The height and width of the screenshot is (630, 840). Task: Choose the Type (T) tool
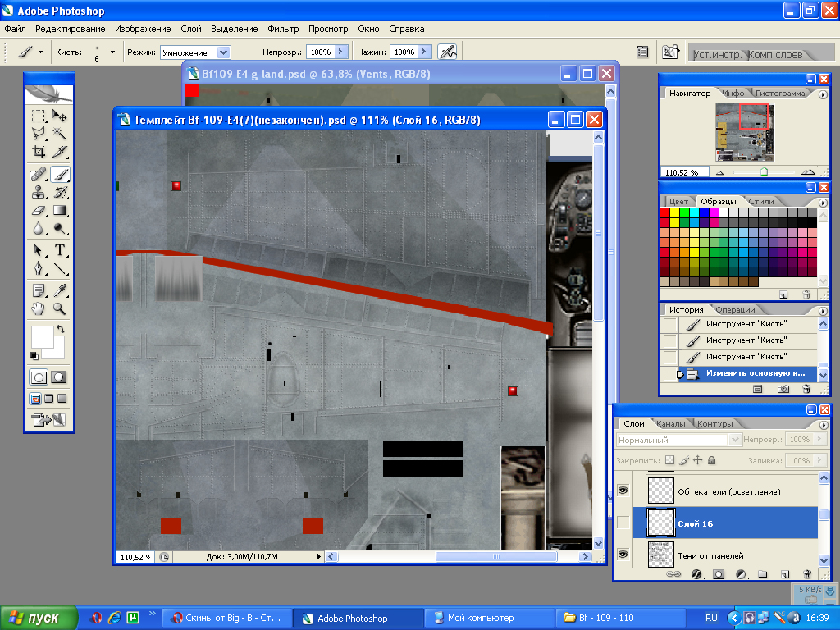(60, 250)
